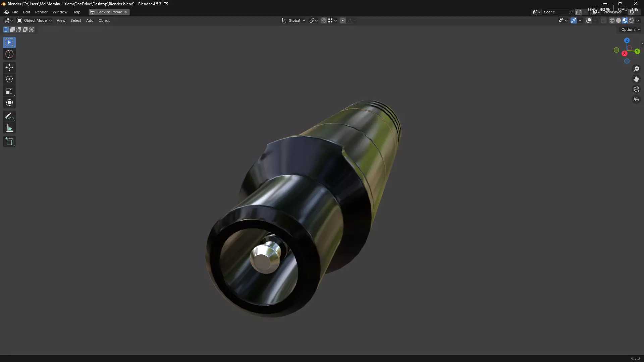Open the shading options dropdown arrow
Viewport: 644px width, 362px height.
(638, 20)
